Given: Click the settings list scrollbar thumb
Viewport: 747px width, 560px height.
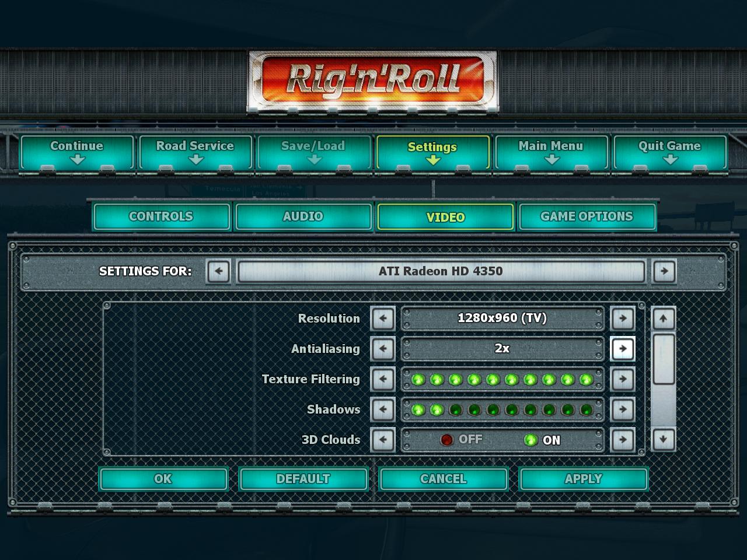Looking at the screenshot, I should [664, 359].
